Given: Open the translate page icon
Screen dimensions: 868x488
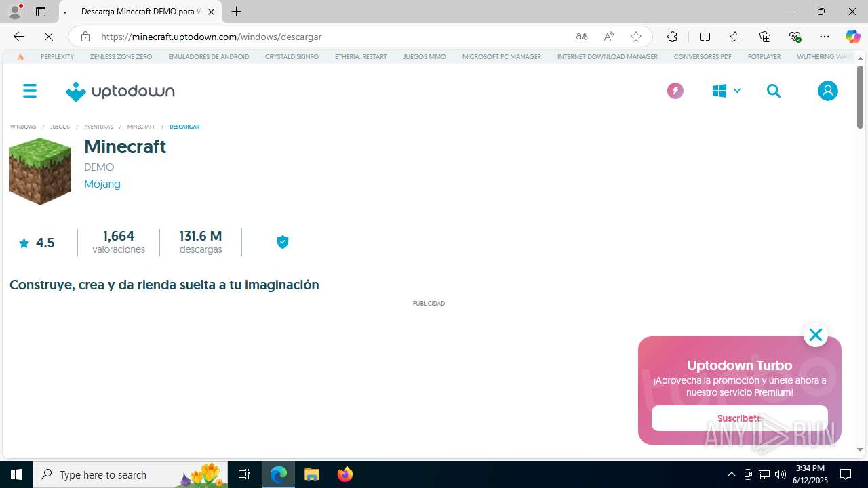Looking at the screenshot, I should [582, 37].
